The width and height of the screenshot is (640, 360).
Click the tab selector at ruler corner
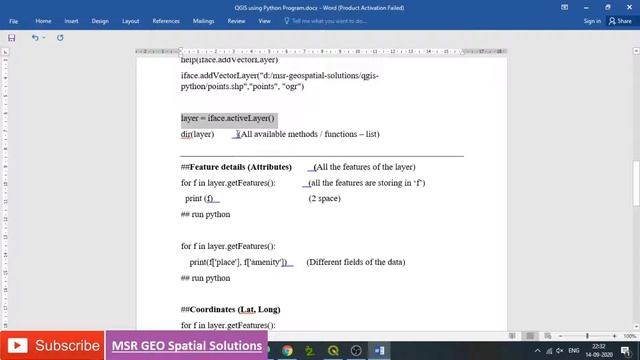click(5, 52)
